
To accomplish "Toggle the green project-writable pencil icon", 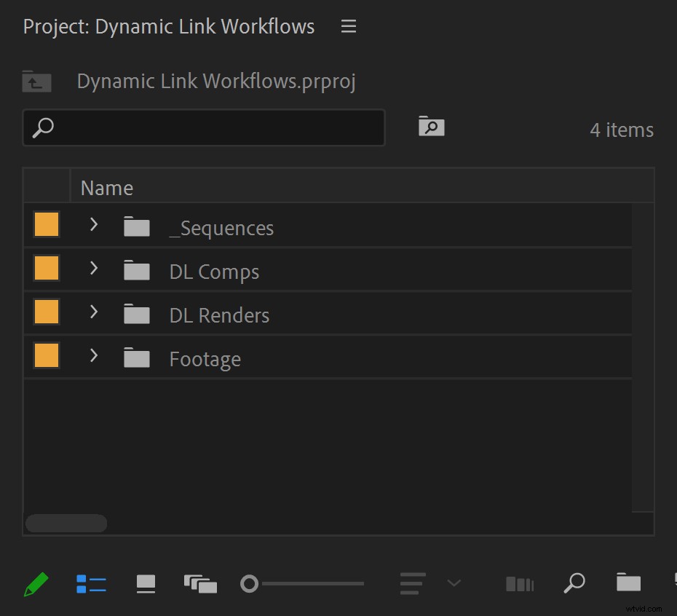I will pos(35,583).
